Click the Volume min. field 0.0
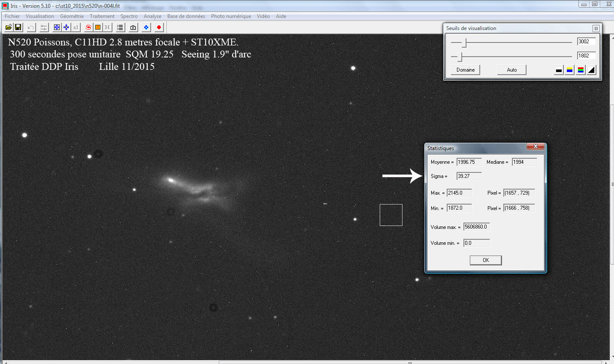 tap(477, 243)
